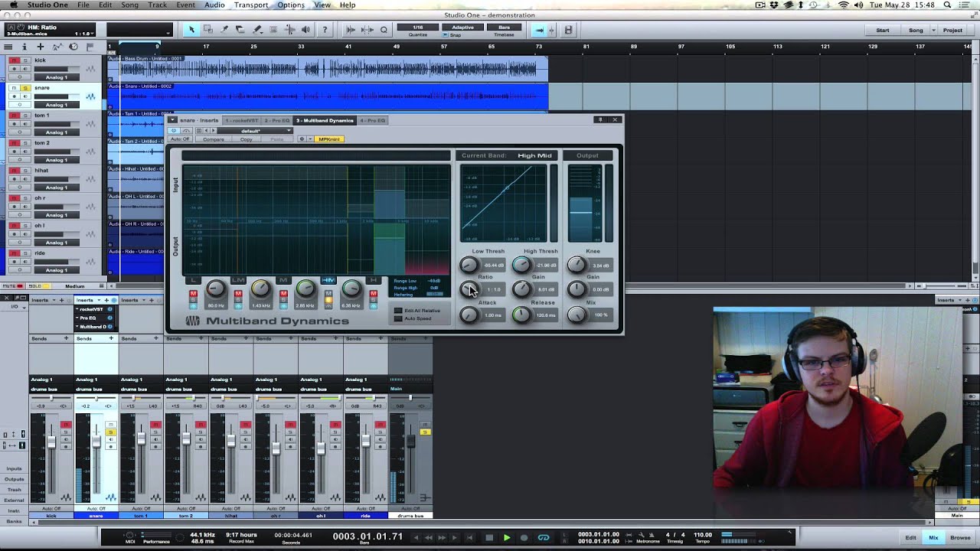Expand the snare Inserts header dropdown
Viewport: 980px width, 551px height.
(x=97, y=300)
